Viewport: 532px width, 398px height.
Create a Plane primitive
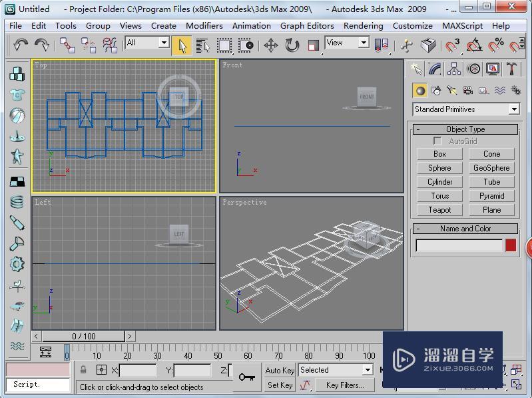click(491, 210)
